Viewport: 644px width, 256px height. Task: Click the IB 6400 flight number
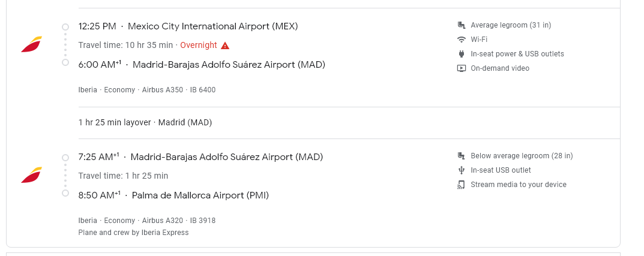pyautogui.click(x=203, y=90)
